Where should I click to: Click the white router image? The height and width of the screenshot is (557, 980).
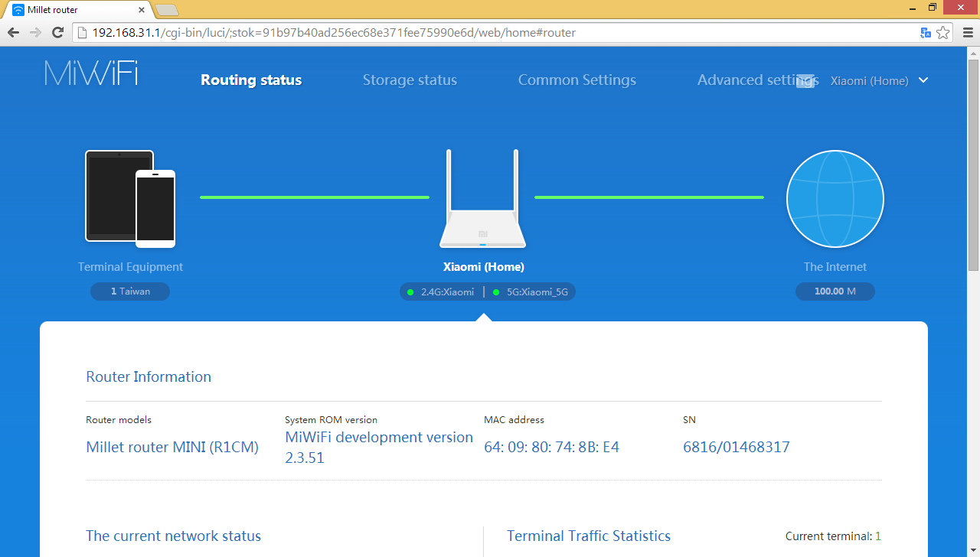click(482, 200)
